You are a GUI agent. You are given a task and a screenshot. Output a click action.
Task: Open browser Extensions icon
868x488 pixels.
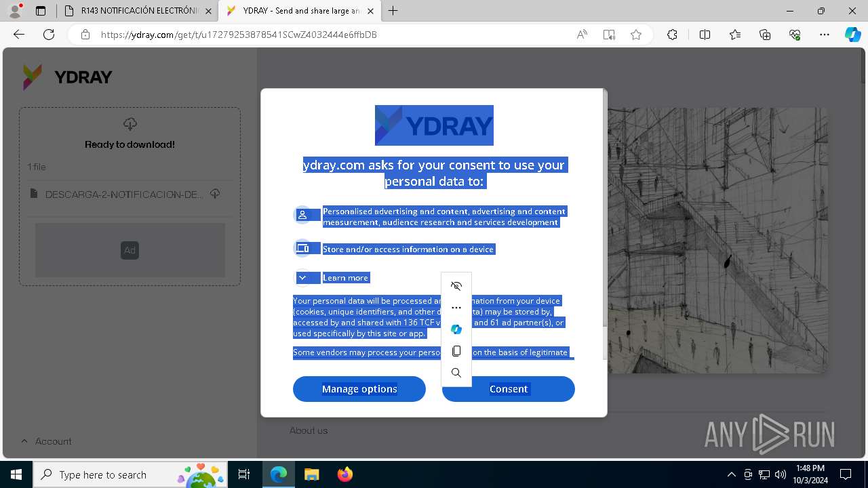pyautogui.click(x=672, y=35)
